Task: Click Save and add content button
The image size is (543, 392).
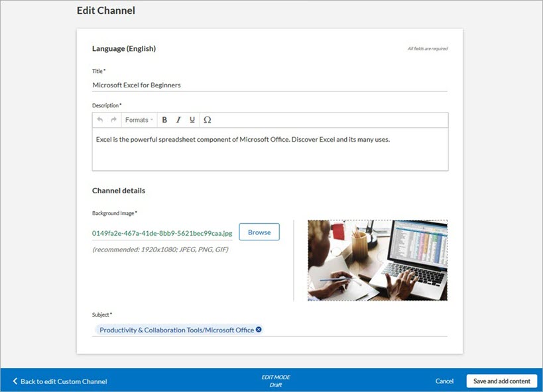Action: point(501,381)
